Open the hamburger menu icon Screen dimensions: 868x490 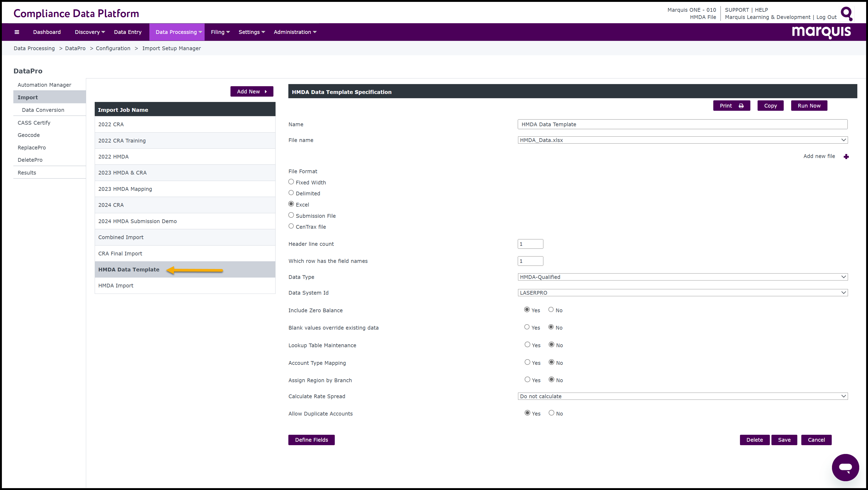click(x=17, y=32)
